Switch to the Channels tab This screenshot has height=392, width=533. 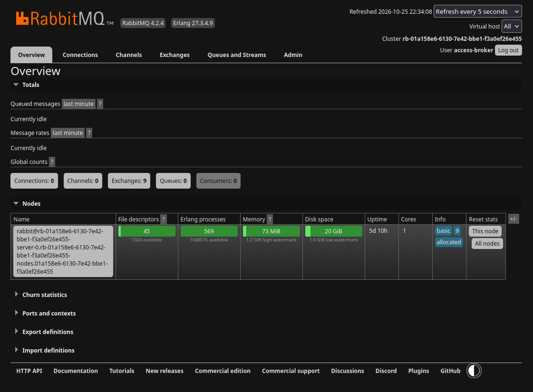(x=129, y=55)
